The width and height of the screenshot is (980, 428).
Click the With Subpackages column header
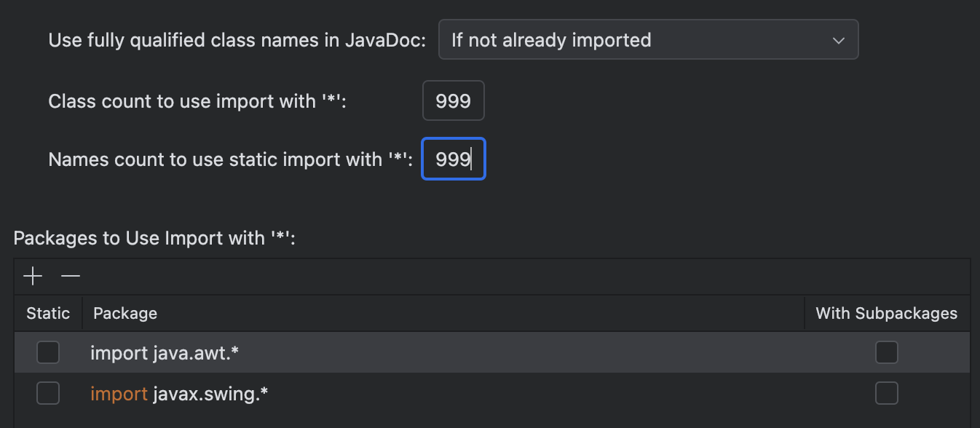(886, 313)
